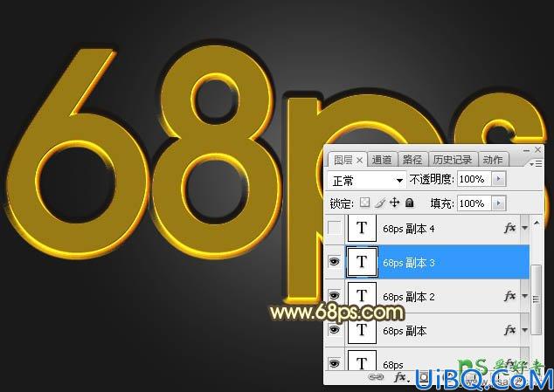This screenshot has height=392, width=554.
Task: Toggle lock position move icon
Action: click(x=394, y=203)
